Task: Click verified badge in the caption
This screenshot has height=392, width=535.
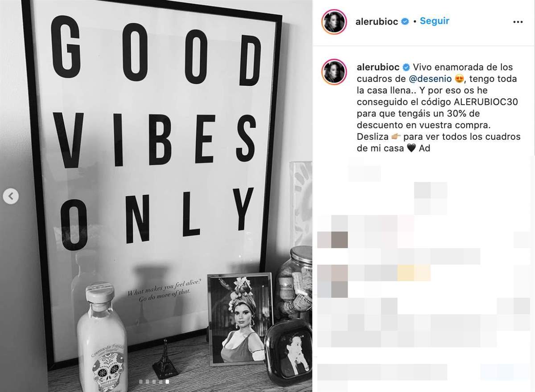Action: [406, 67]
